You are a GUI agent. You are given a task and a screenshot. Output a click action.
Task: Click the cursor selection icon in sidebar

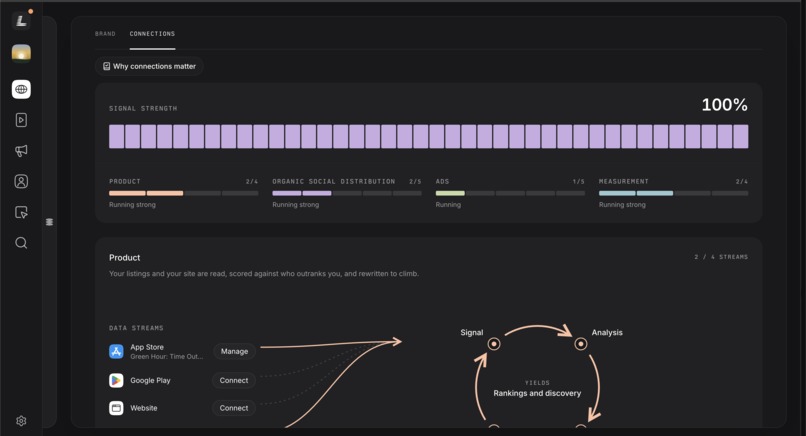21,212
